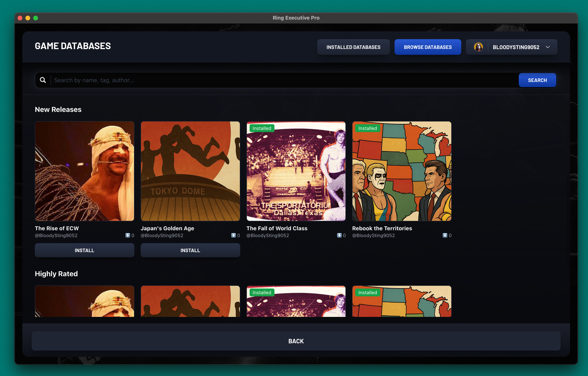Open The Fall of World Class thumbnail in New Releases
Screen dimensions: 588x376
point(296,171)
